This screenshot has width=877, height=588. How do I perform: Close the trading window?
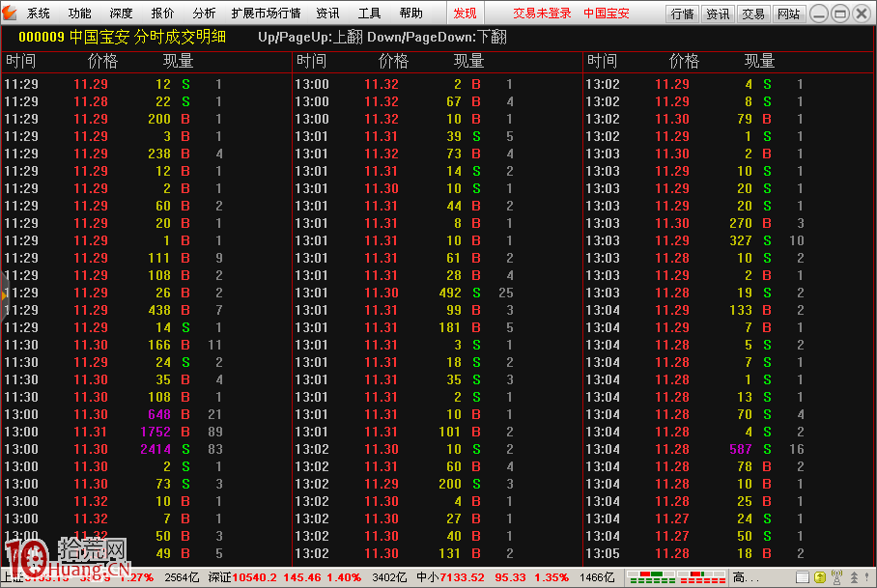pyautogui.click(x=862, y=14)
